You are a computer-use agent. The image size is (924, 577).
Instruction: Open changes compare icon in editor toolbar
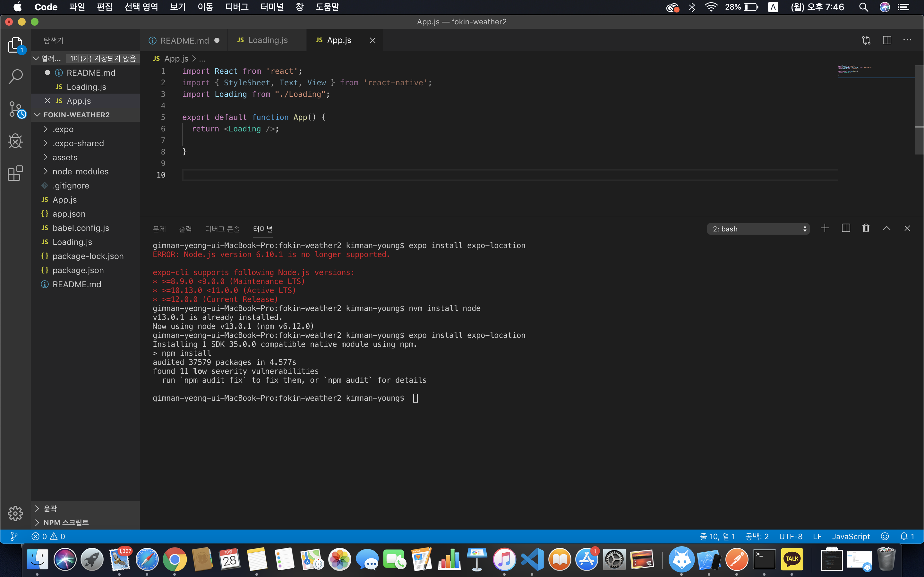click(866, 40)
